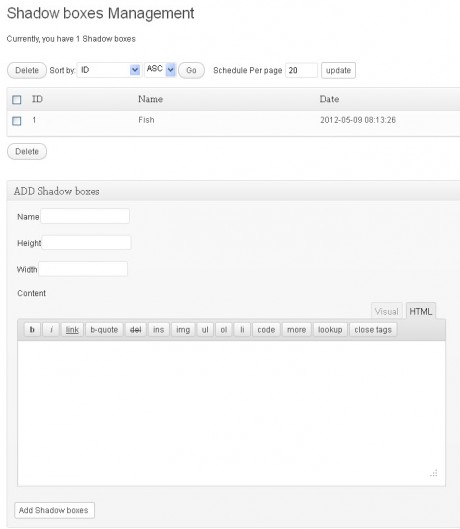Click the more toolbar button
This screenshot has width=460, height=529.
click(296, 329)
